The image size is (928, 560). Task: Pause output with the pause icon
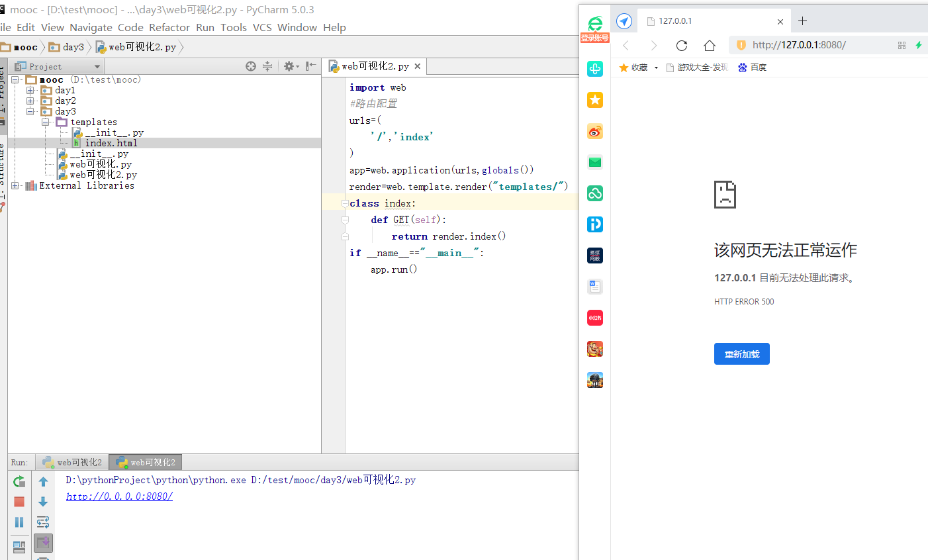click(x=19, y=522)
